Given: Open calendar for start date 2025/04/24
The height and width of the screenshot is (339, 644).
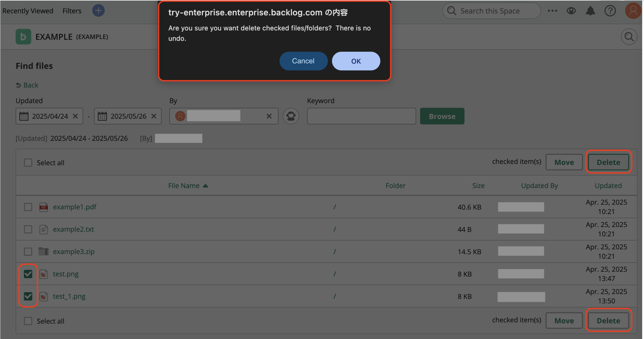Looking at the screenshot, I should click(x=24, y=116).
